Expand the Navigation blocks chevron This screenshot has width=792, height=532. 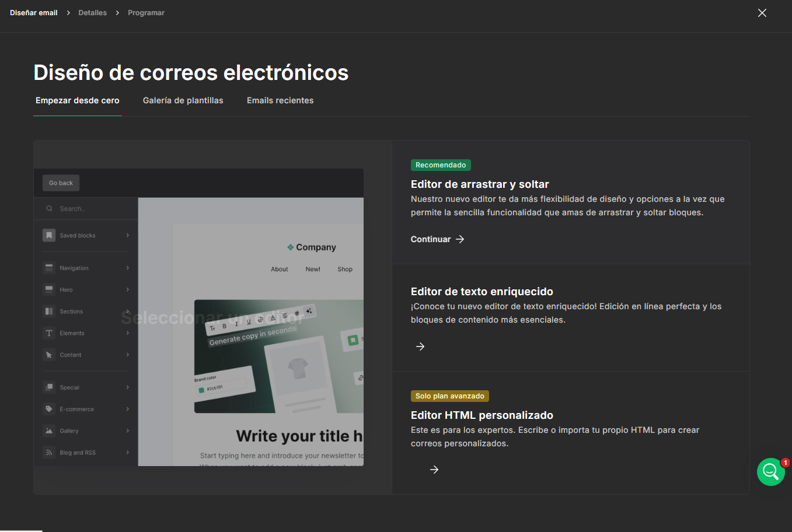(127, 268)
